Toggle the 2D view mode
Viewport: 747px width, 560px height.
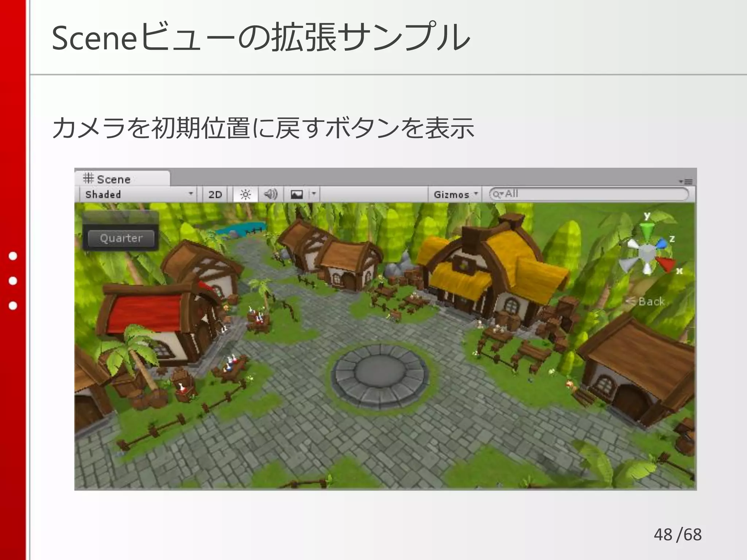tap(215, 194)
